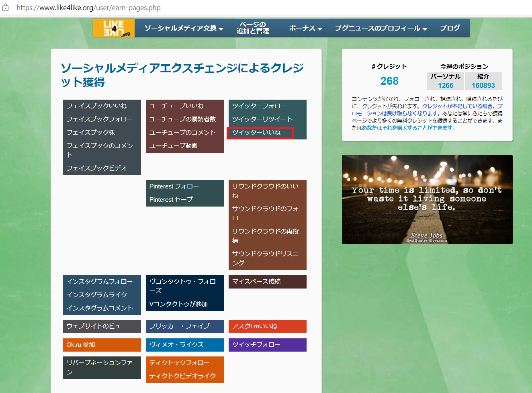Open link about insufficient credits and promotions
Image resolution: width=532 pixels, height=393 pixels.
pyautogui.click(x=427, y=110)
